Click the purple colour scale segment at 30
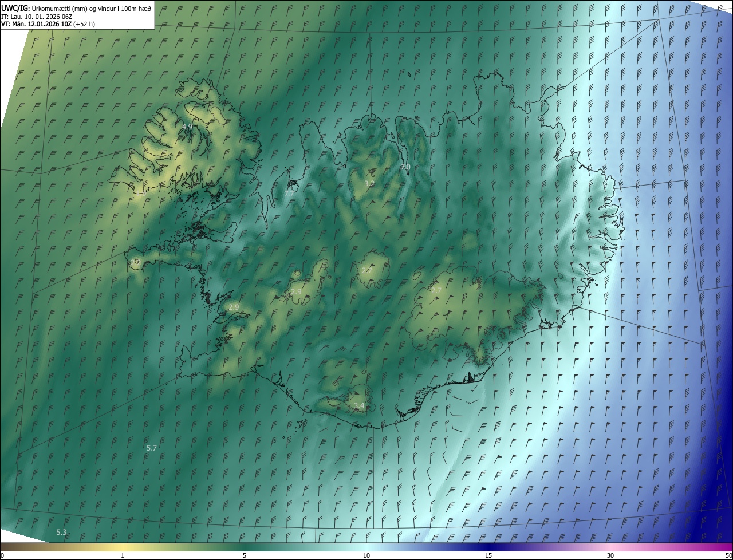 [x=610, y=547]
